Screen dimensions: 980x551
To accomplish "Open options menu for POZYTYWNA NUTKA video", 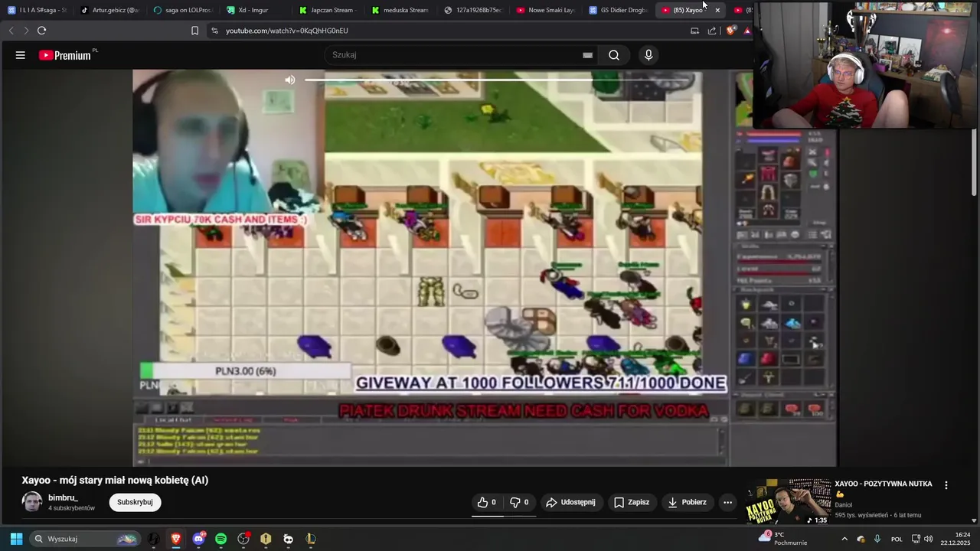I will pyautogui.click(x=946, y=485).
